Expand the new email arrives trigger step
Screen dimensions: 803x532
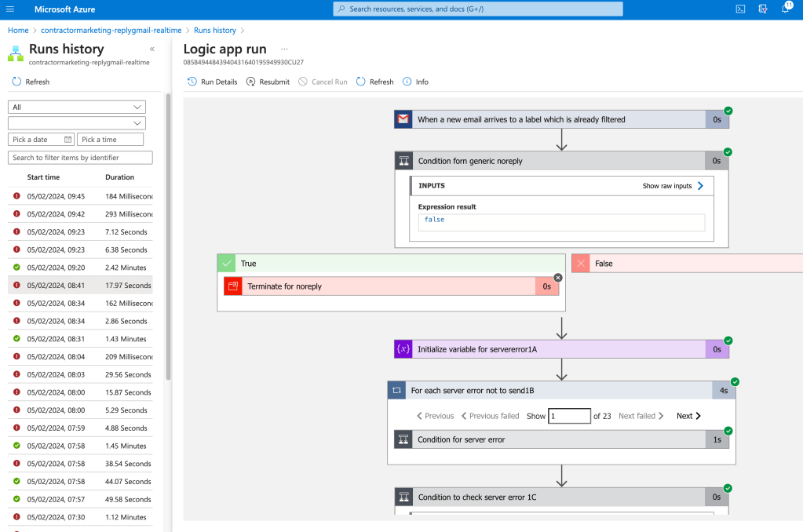click(561, 119)
